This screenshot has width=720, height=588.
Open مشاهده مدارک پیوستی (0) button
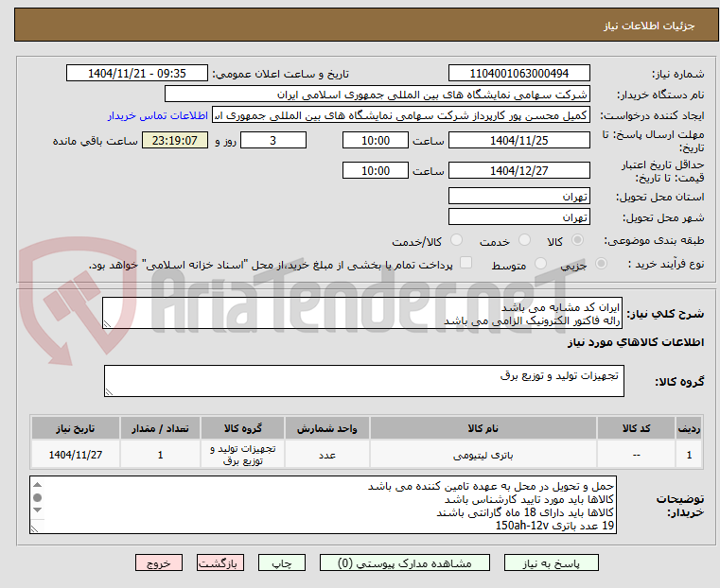(405, 562)
